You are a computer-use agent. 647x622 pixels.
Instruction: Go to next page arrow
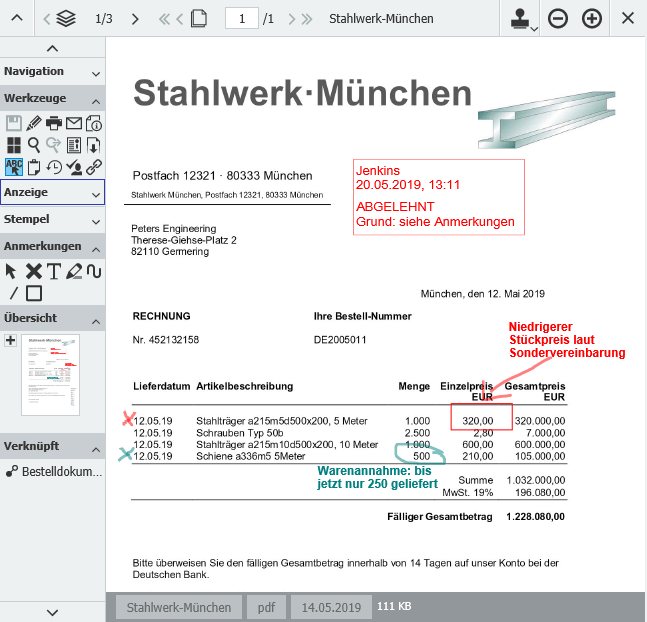point(292,19)
